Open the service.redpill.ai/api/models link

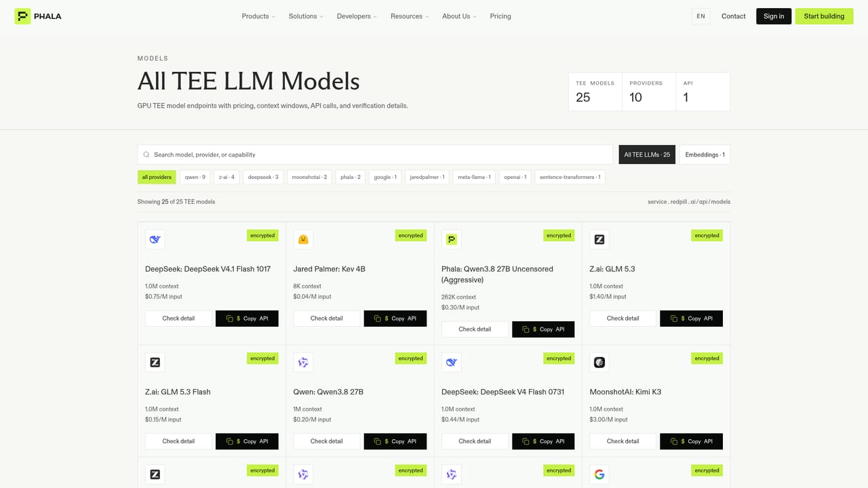tap(689, 202)
